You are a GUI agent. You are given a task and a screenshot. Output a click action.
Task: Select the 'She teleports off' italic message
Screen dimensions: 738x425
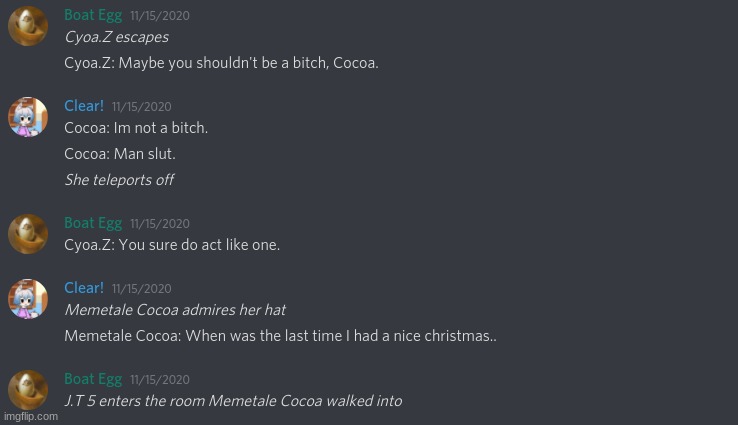pos(119,180)
